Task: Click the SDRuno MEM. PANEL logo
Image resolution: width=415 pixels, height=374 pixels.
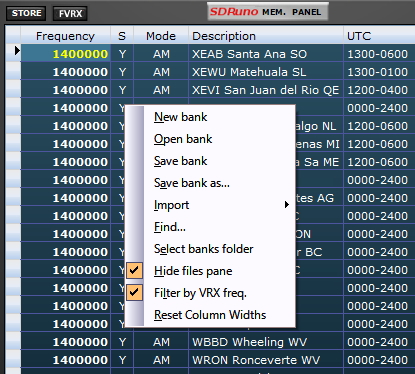Action: point(268,12)
